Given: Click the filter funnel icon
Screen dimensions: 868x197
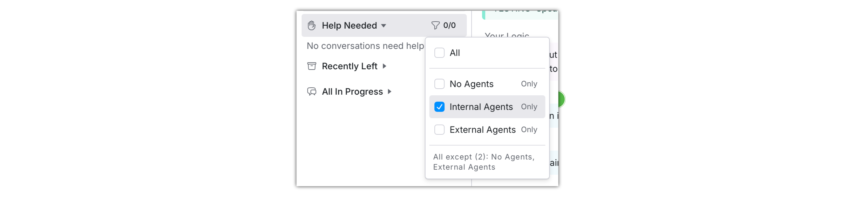Looking at the screenshot, I should 435,26.
